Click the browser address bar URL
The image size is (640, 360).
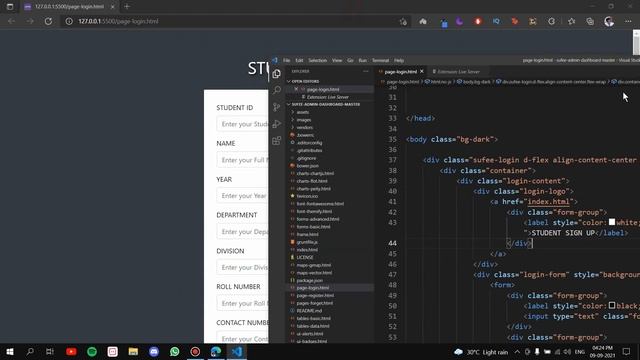(118, 21)
